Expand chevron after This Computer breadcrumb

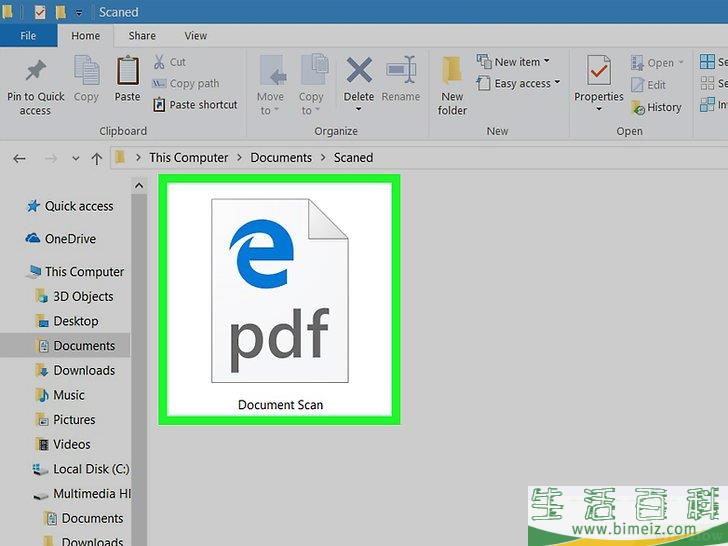click(240, 158)
